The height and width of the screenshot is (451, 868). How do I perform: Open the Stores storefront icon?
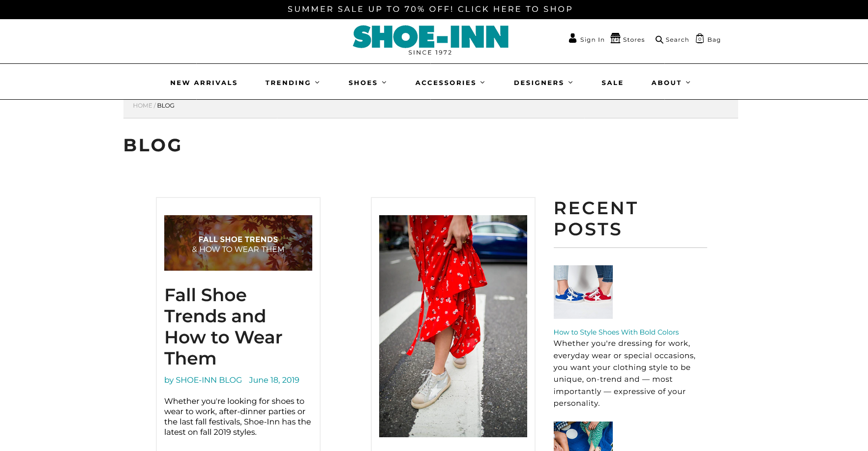(x=615, y=38)
